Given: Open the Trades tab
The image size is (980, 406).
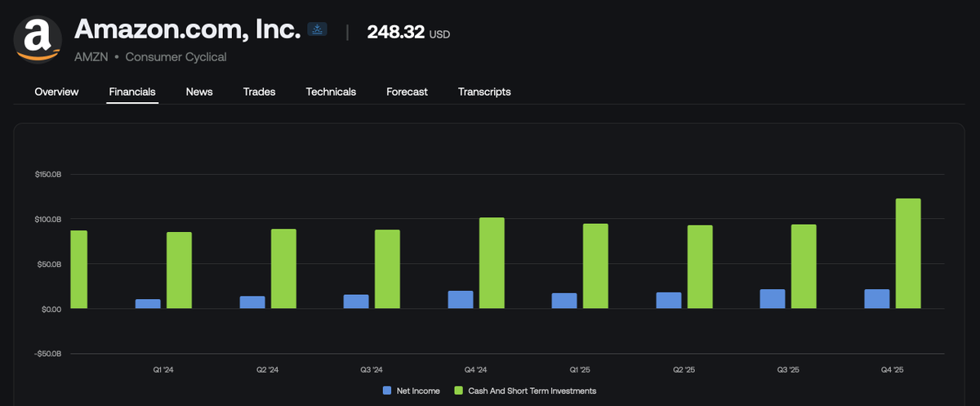Looking at the screenshot, I should click(259, 91).
